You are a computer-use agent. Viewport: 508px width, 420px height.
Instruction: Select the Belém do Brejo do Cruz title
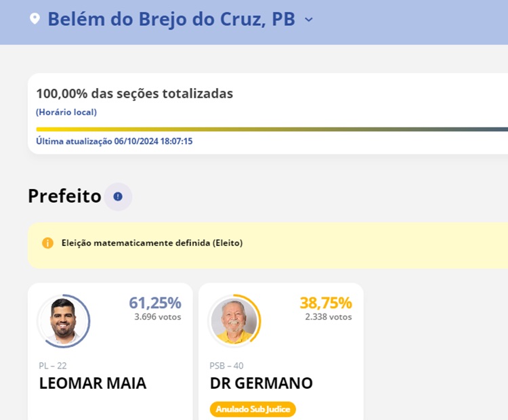pyautogui.click(x=171, y=19)
